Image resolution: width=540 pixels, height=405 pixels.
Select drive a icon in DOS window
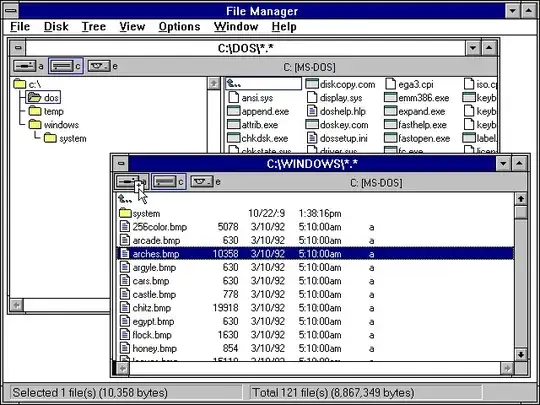coord(24,66)
